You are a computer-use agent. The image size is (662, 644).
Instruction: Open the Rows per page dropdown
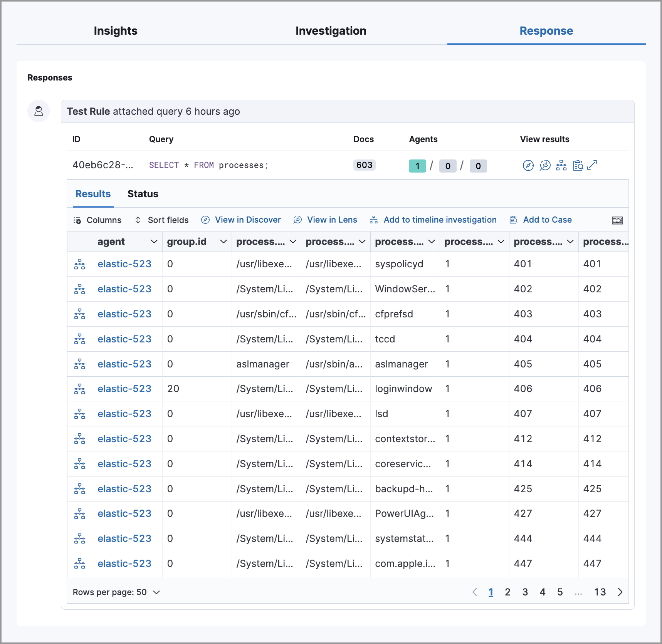click(x=116, y=592)
